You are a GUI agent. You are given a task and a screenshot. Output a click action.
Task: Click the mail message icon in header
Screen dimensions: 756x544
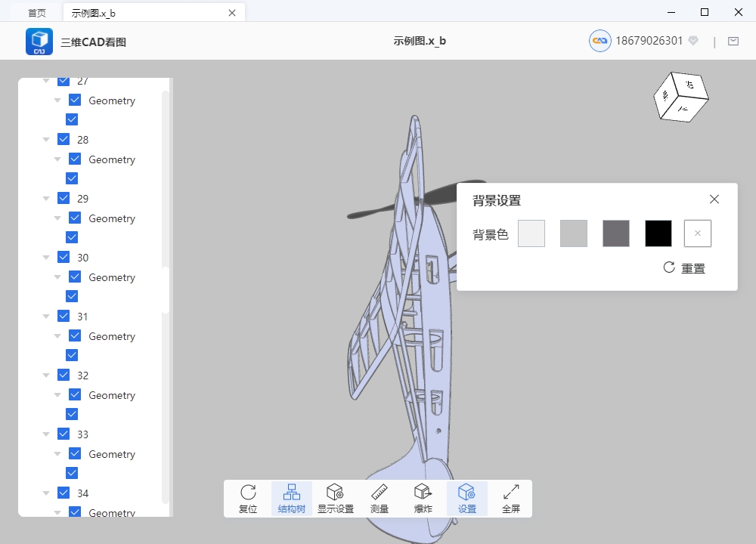tap(733, 42)
